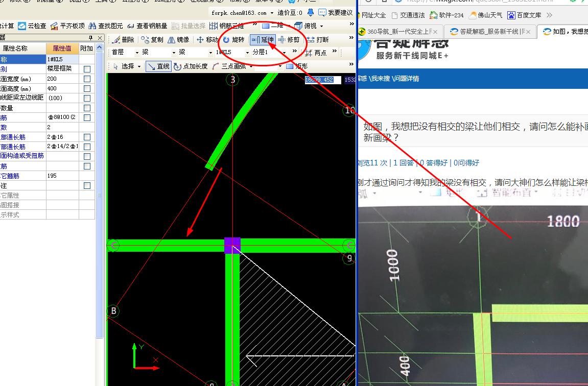Click the 问题详情 breadcrumb link

406,79
